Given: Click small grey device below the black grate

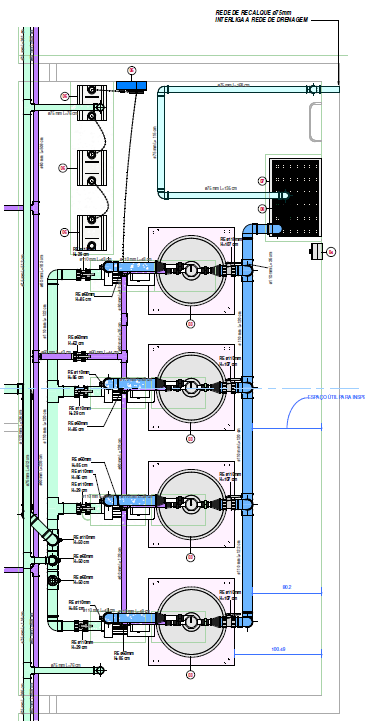Looking at the screenshot, I should point(316,251).
